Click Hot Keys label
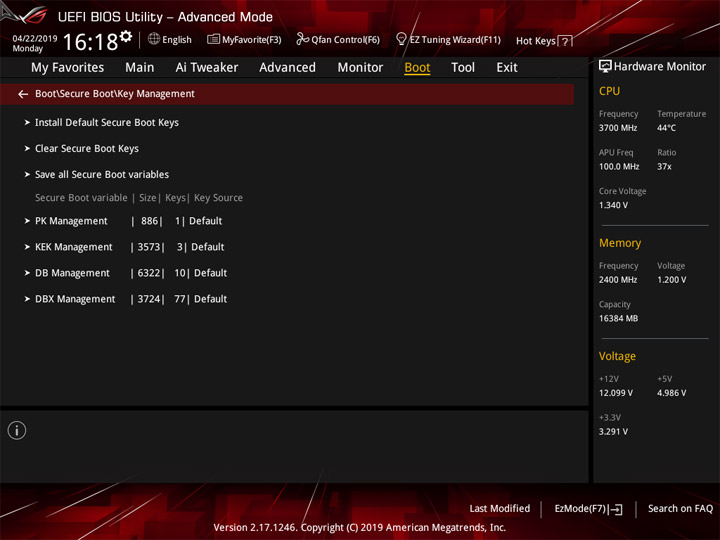This screenshot has height=540, width=720. pos(536,41)
